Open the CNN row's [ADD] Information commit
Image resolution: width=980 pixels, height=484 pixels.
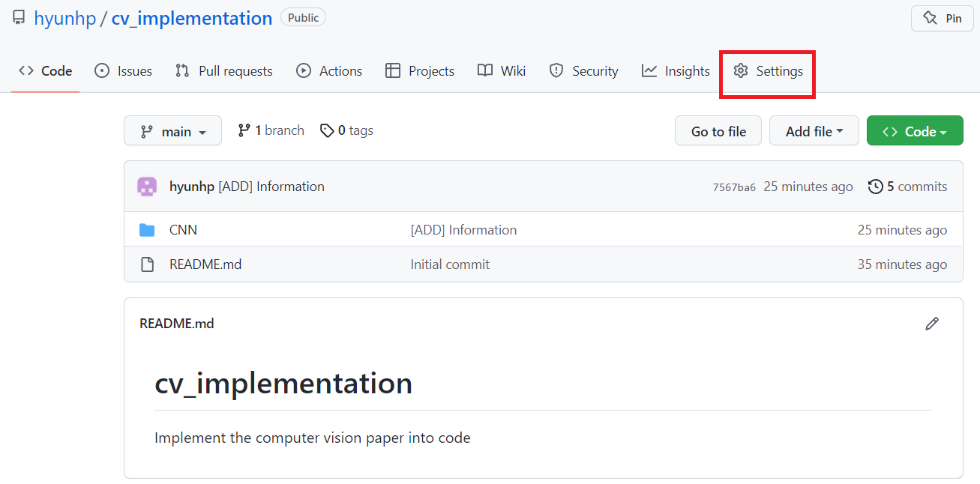[x=463, y=230]
